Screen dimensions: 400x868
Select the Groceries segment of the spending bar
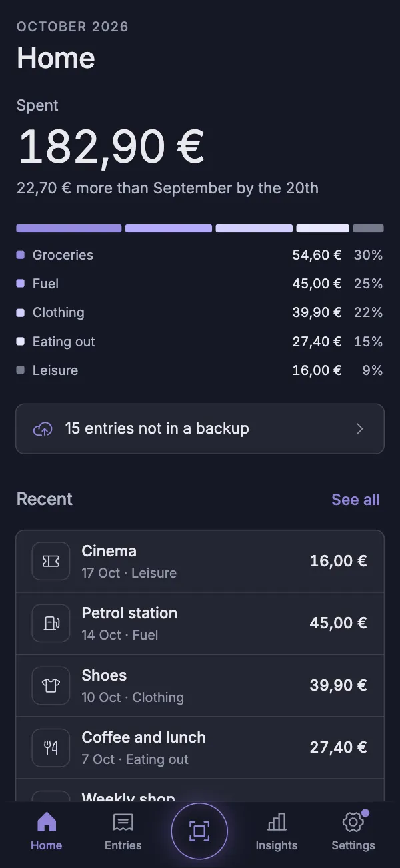tap(69, 228)
